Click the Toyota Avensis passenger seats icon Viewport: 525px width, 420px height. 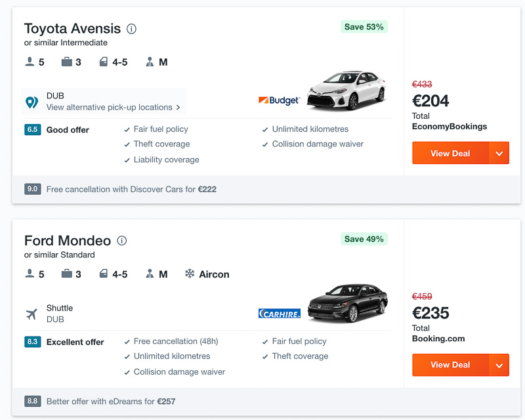(x=30, y=62)
